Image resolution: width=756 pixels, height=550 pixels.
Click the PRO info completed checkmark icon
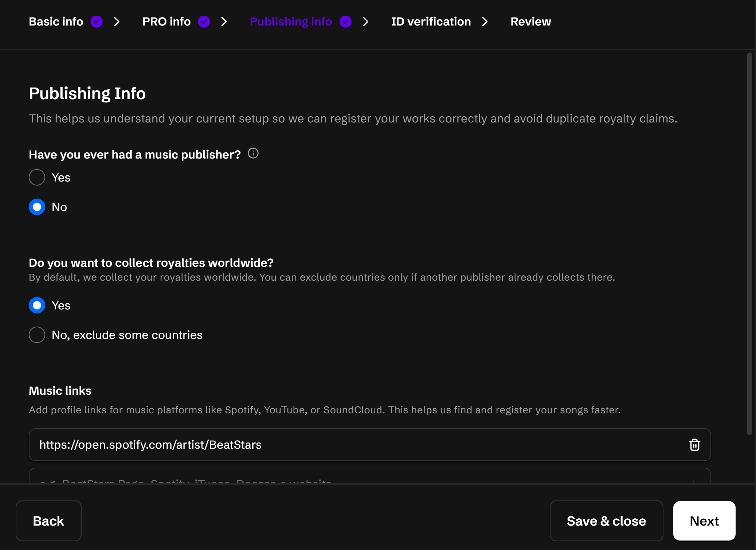[x=204, y=22]
